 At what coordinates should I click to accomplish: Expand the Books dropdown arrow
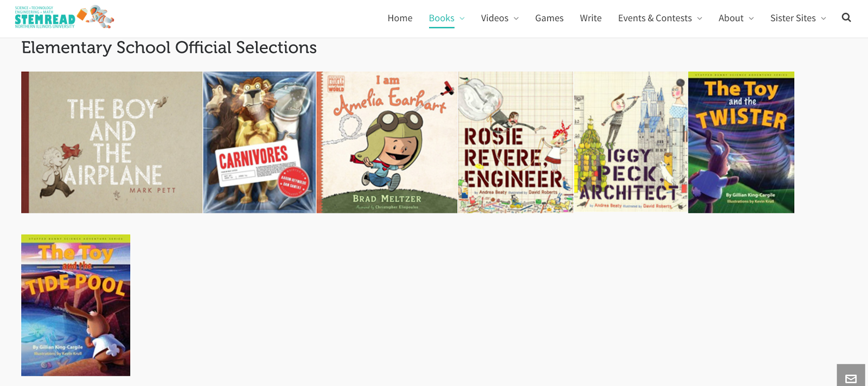[x=462, y=18]
